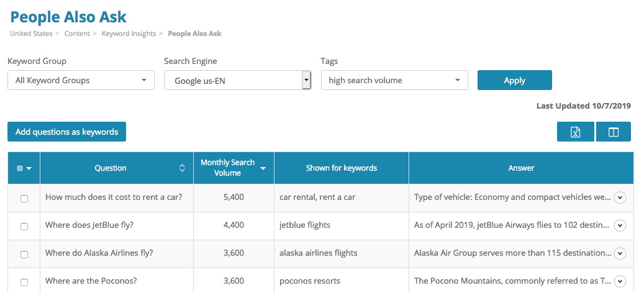Navigate to United States breadcrumb
644x293 pixels.
(31, 34)
